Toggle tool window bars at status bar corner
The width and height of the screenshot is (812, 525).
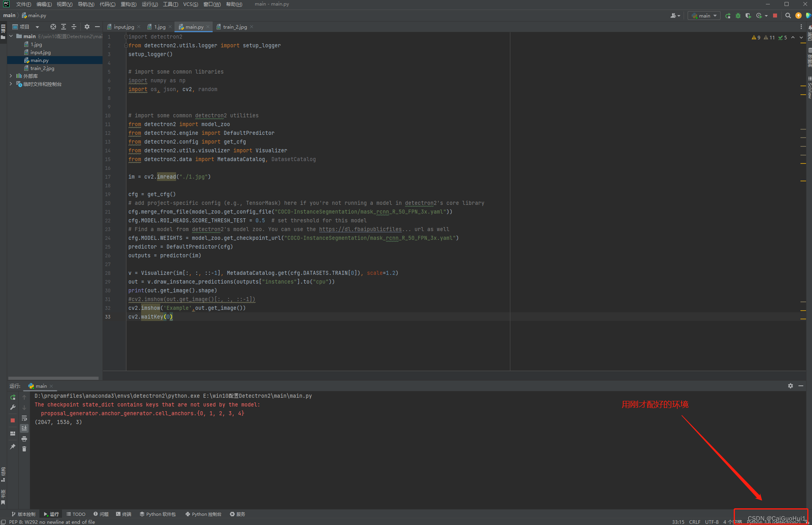pos(4,522)
